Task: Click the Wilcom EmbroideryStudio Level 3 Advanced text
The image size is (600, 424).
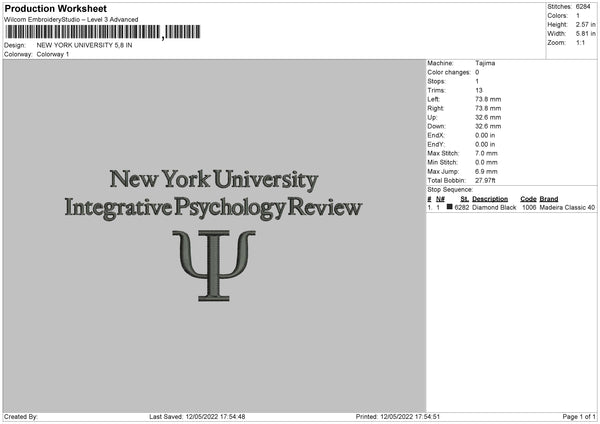Action: pyautogui.click(x=71, y=20)
